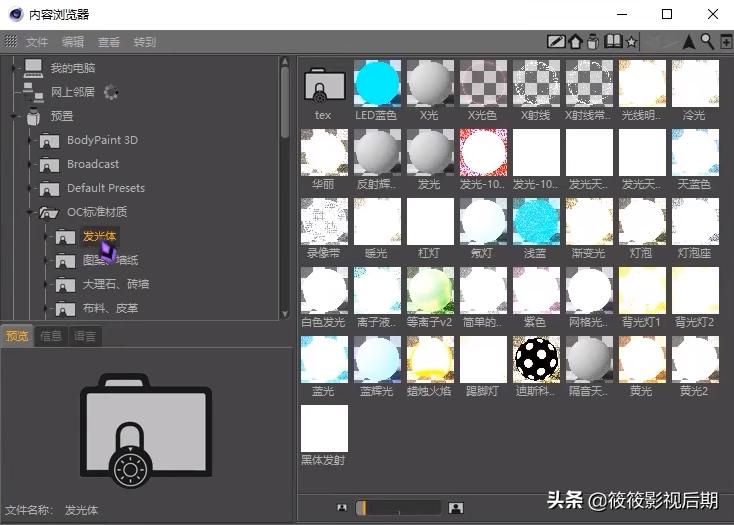Select the 暖光 material
Screen dimensions: 734x525
(377, 221)
